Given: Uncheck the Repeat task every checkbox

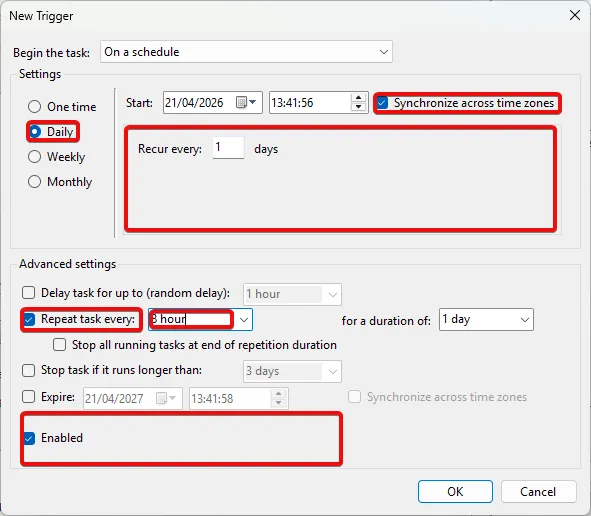Looking at the screenshot, I should pos(29,319).
